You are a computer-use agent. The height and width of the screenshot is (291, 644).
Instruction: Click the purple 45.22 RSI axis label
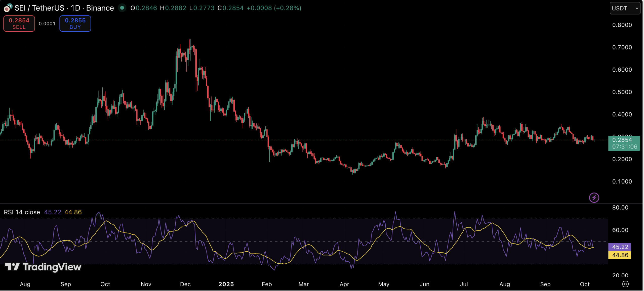[x=620, y=247]
